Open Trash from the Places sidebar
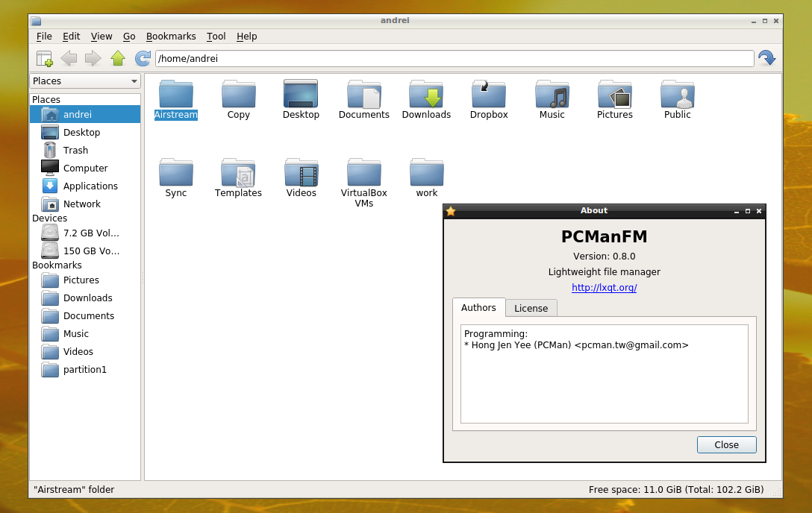Viewport: 812px width, 513px height. pos(75,150)
